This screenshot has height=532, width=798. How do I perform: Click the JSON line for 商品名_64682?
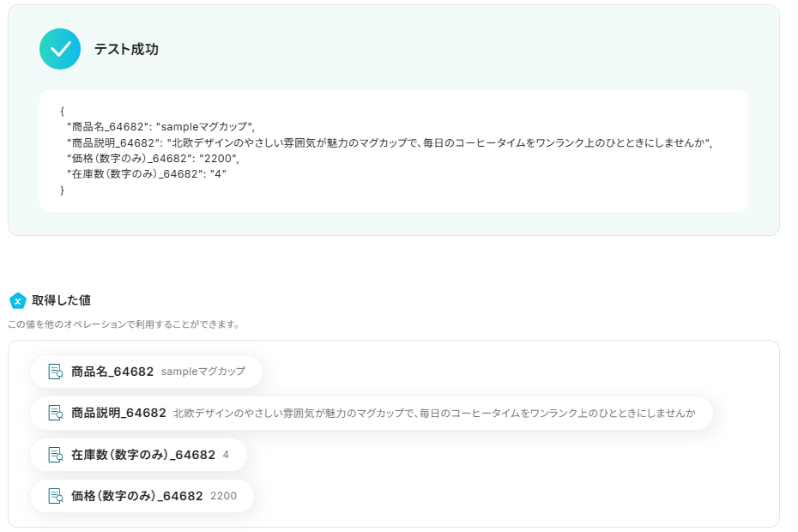coord(160,127)
